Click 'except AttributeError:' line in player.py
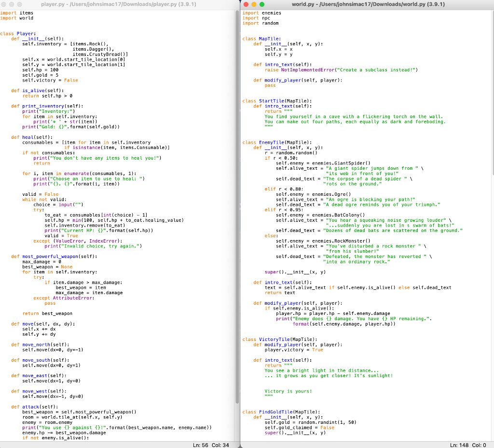Viewport: 494px width, 448px height. pyautogui.click(x=64, y=298)
